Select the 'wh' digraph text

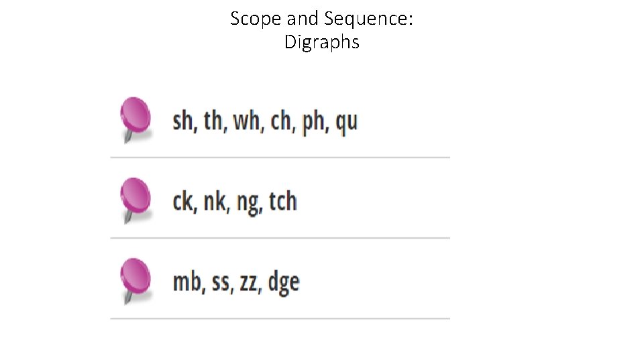tap(248, 122)
